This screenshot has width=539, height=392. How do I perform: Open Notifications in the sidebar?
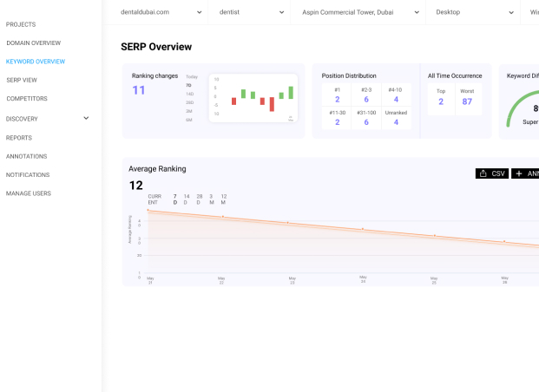28,175
